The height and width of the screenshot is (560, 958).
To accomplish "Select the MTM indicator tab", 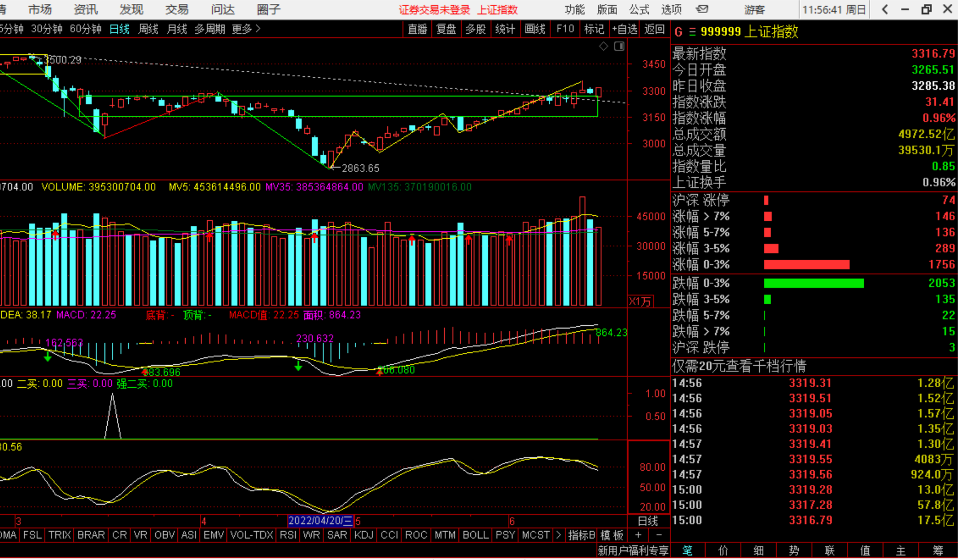I will point(445,535).
